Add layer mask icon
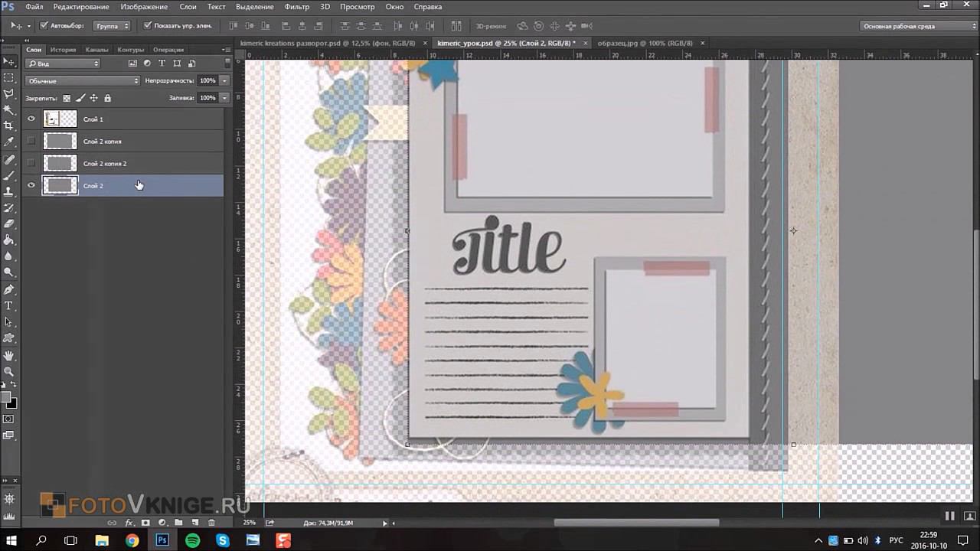Screen dimensions: 980x551 click(x=145, y=523)
